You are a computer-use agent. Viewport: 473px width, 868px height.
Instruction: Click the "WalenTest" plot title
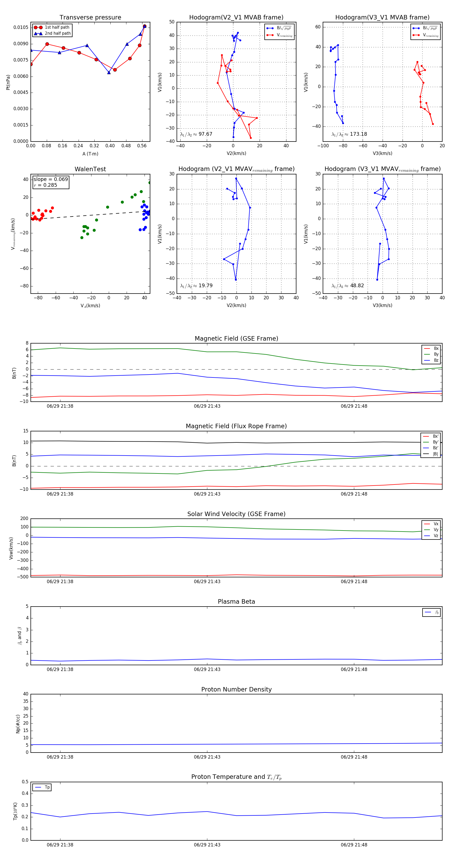pyautogui.click(x=90, y=169)
